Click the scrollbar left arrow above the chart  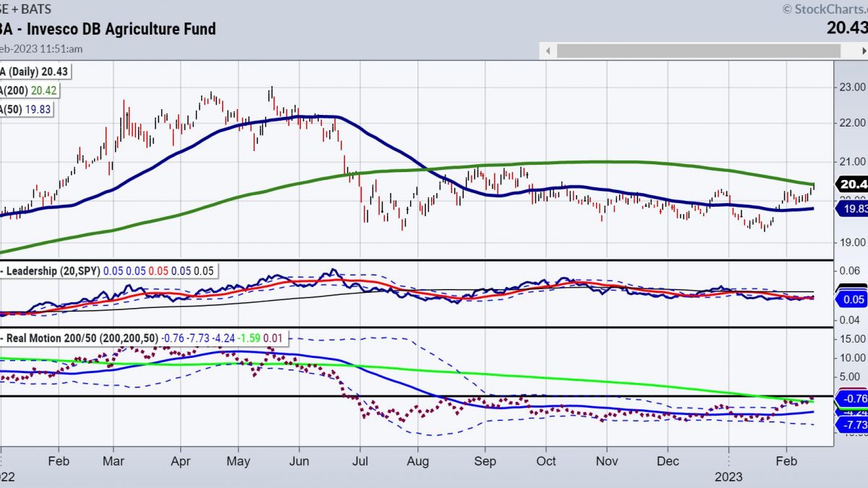(548, 51)
